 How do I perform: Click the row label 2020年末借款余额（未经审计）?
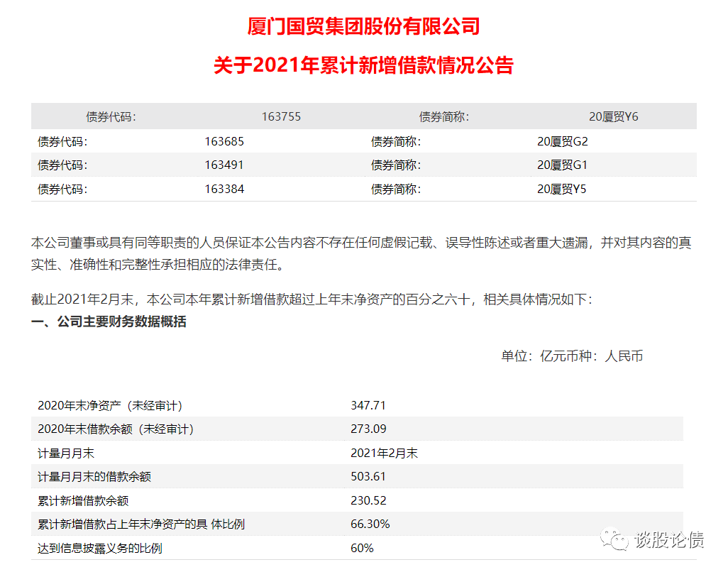coord(116,429)
